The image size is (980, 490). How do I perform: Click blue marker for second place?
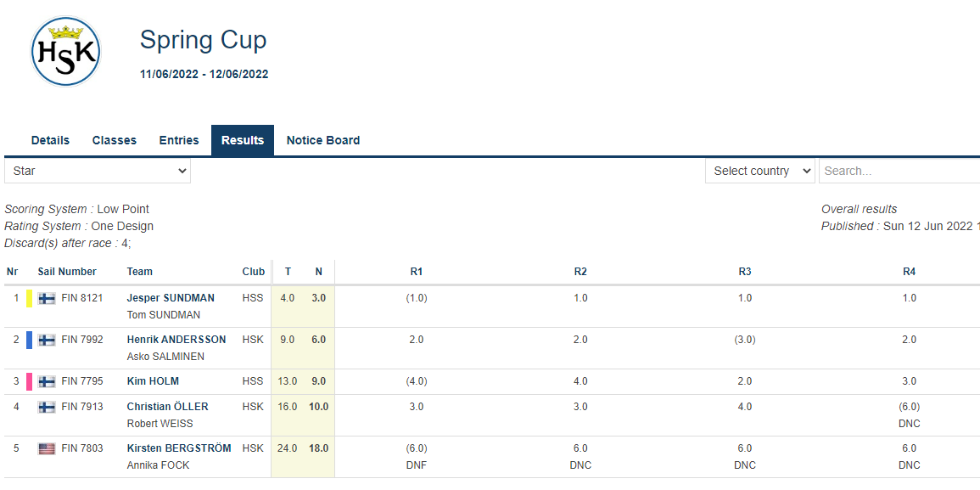[29, 340]
